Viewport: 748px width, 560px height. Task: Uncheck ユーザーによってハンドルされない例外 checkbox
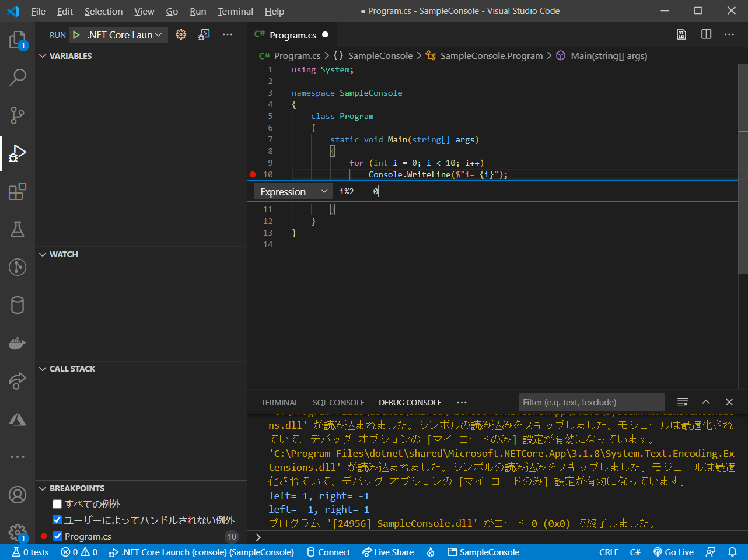point(57,520)
